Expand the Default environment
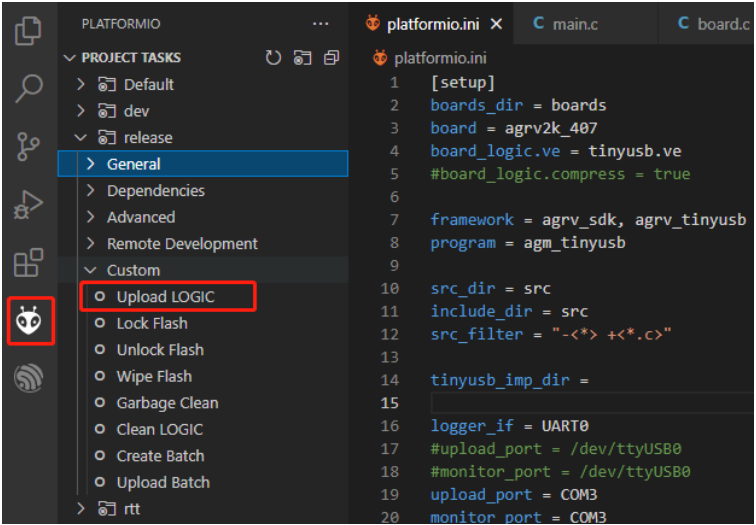Screen dimensions: 756x525 click(81, 85)
